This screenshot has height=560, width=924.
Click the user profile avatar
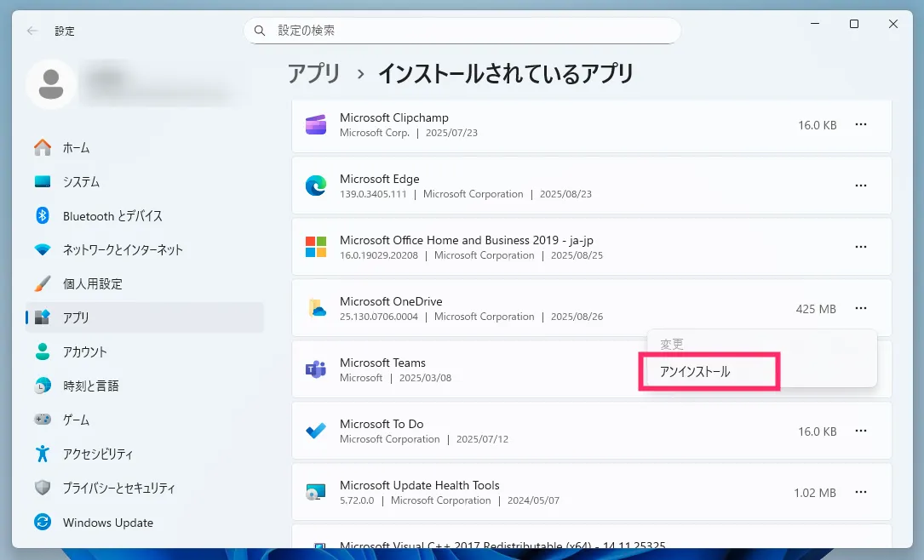click(x=51, y=83)
